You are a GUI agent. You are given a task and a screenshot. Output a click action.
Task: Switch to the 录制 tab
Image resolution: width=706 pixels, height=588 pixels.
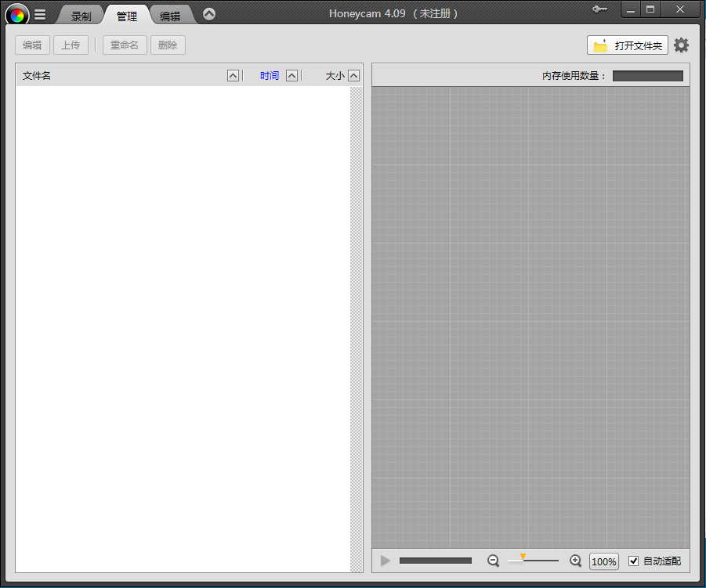(x=81, y=16)
